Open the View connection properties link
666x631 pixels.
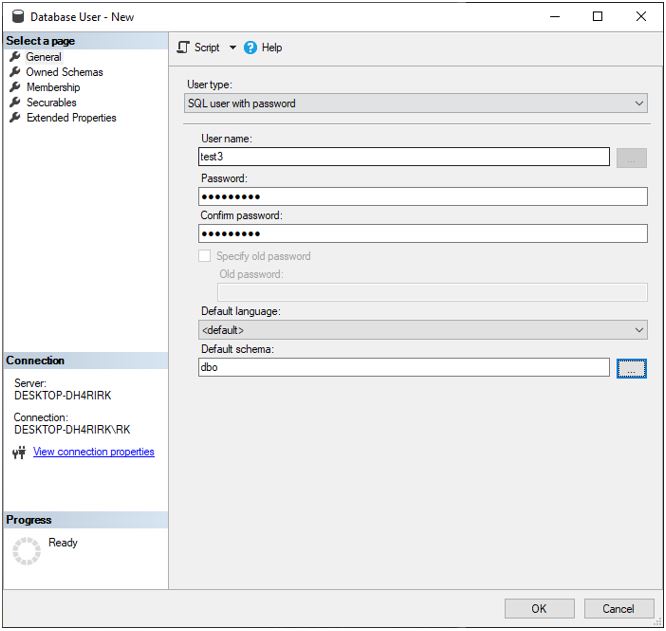coord(94,452)
